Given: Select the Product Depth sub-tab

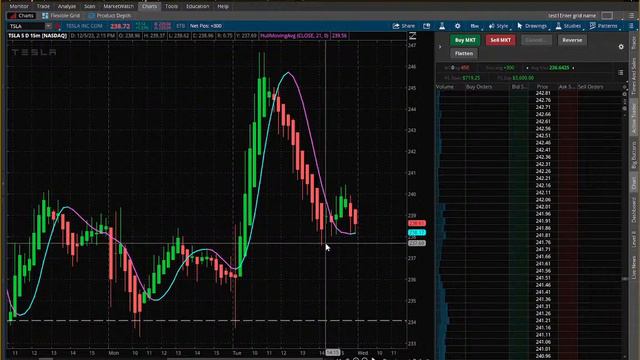Looking at the screenshot, I should [109, 16].
